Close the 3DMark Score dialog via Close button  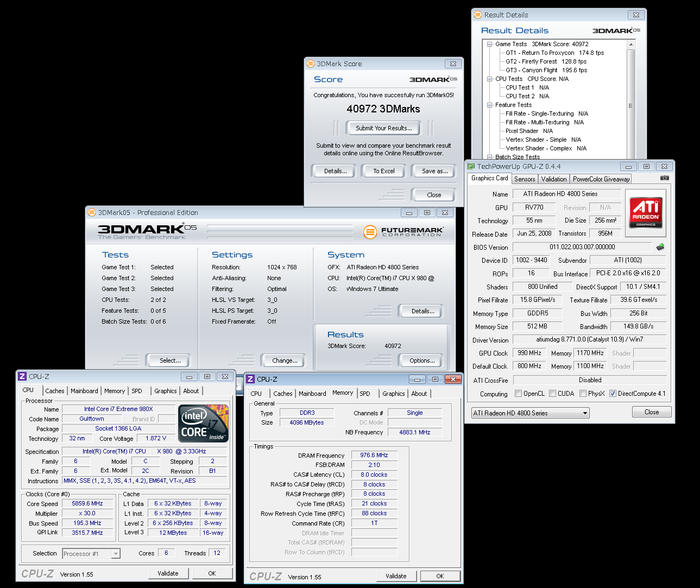434,195
